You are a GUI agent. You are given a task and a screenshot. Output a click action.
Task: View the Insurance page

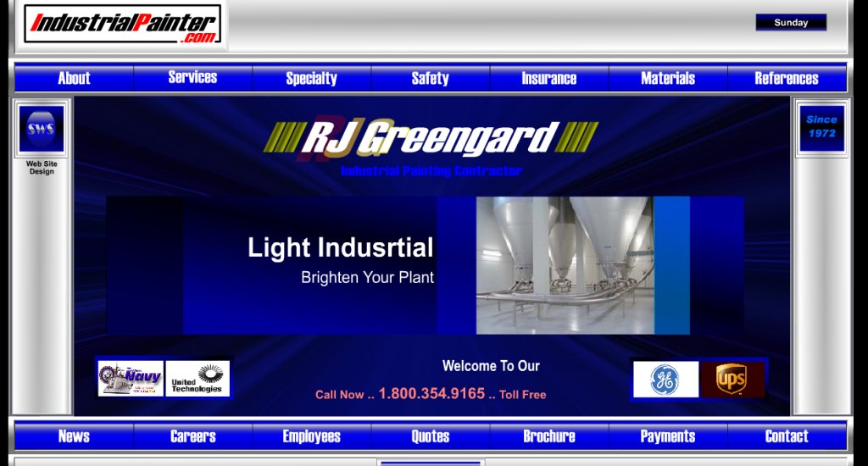[549, 78]
